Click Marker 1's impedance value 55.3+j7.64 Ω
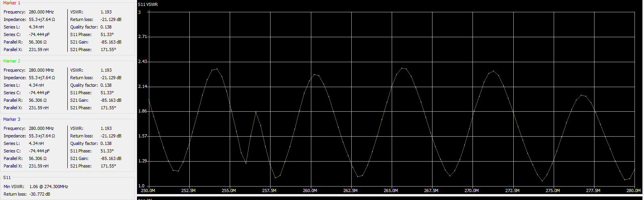The width and height of the screenshot is (644, 200). [x=42, y=19]
